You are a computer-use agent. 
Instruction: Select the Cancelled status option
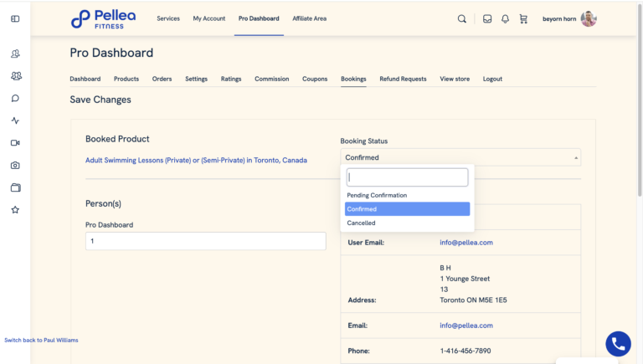pyautogui.click(x=407, y=223)
